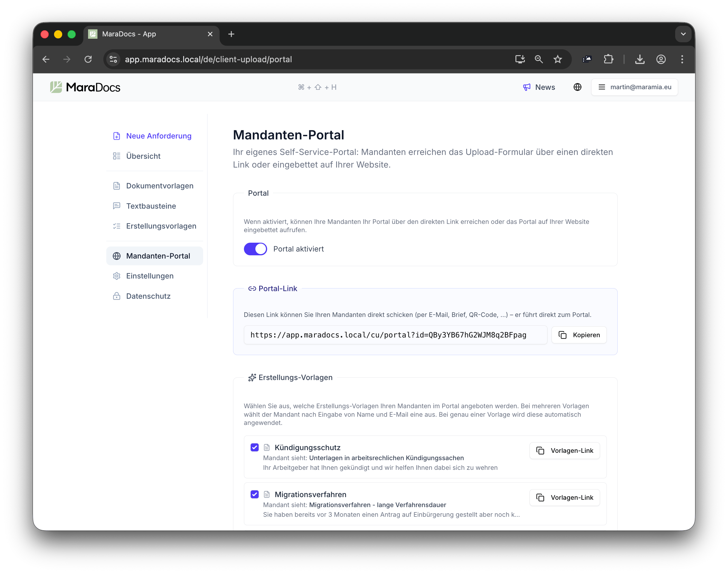Click the install app icon in address bar
This screenshot has width=728, height=574.
pyautogui.click(x=520, y=60)
